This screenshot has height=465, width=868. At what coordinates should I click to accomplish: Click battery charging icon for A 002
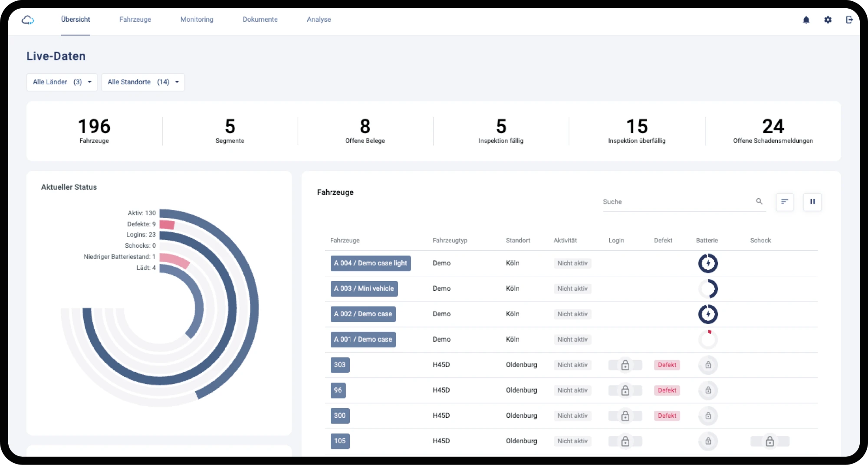[708, 314]
